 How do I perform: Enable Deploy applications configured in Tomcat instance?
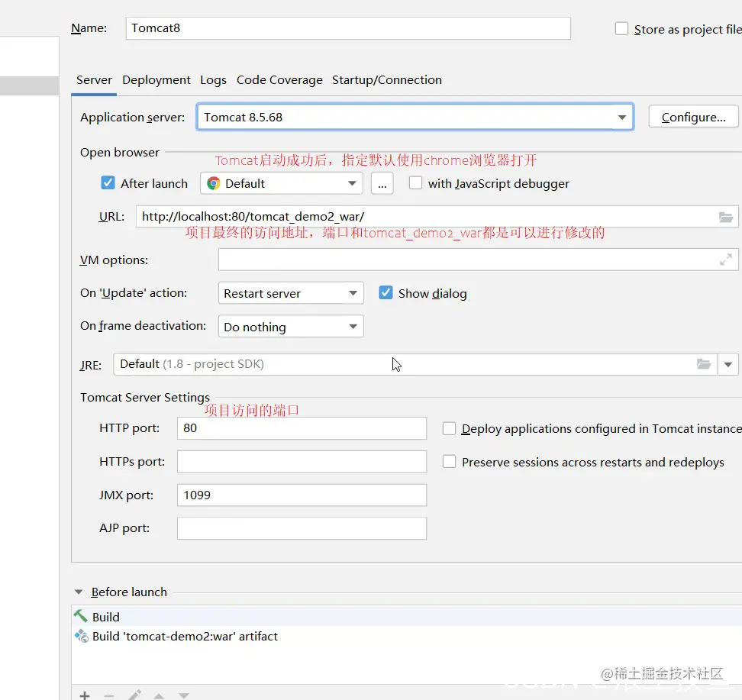pos(449,428)
